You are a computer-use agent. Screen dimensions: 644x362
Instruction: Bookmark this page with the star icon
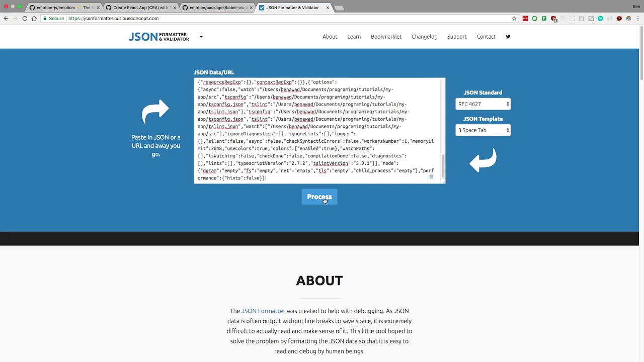(x=514, y=19)
